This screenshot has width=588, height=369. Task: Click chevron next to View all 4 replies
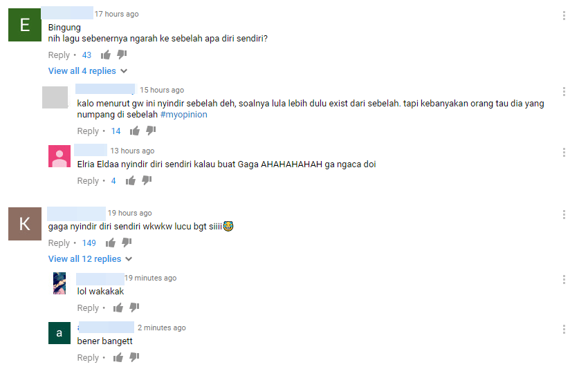click(124, 71)
